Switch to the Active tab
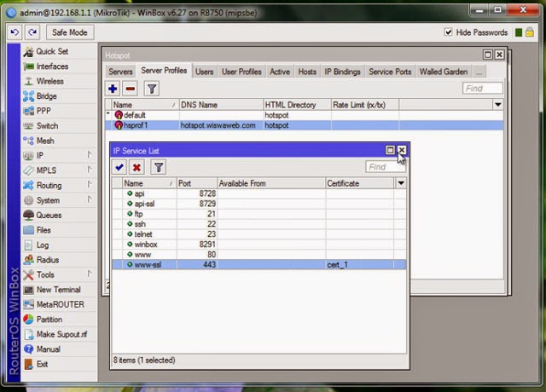 [x=280, y=72]
